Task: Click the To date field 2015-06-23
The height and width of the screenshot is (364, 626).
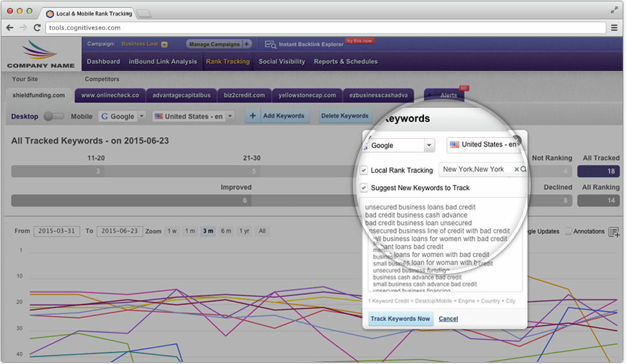Action: pos(119,231)
